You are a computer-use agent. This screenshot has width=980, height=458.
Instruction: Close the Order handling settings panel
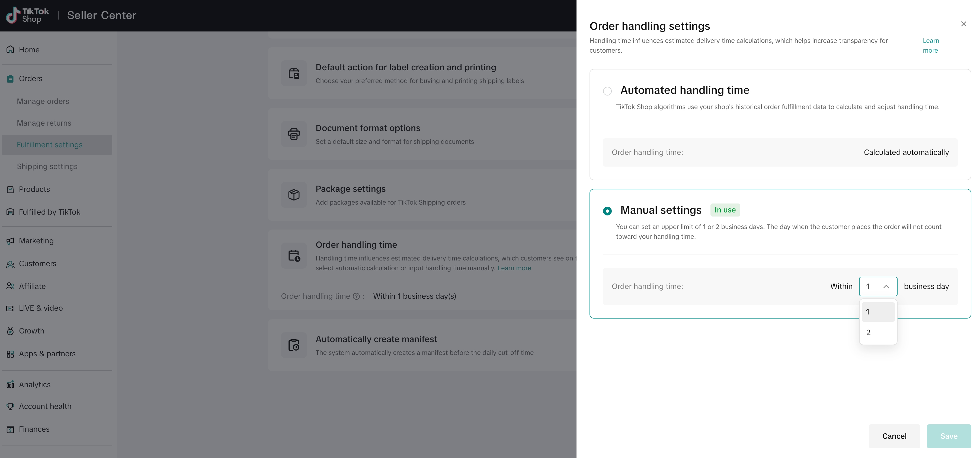pyautogui.click(x=963, y=24)
